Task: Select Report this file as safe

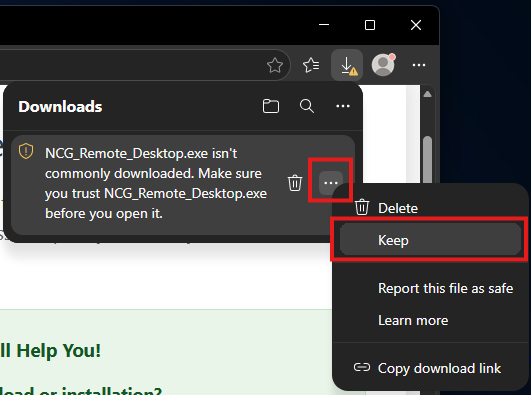Action: (430, 288)
